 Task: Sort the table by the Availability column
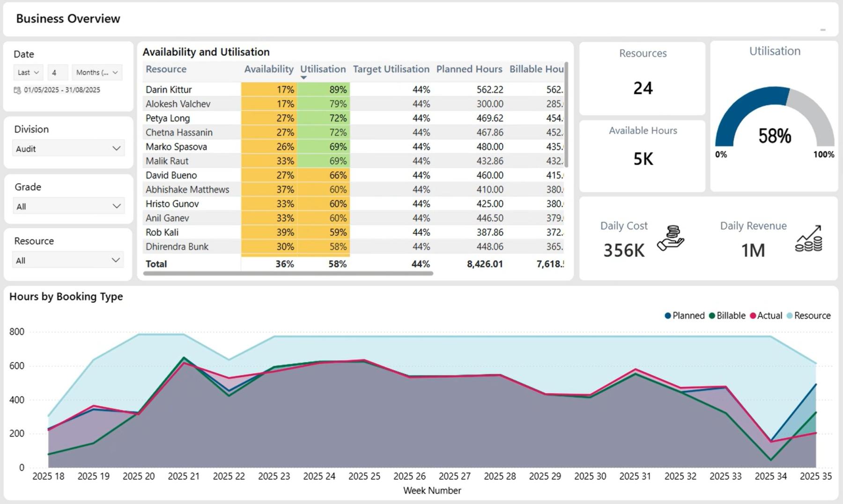coord(268,69)
